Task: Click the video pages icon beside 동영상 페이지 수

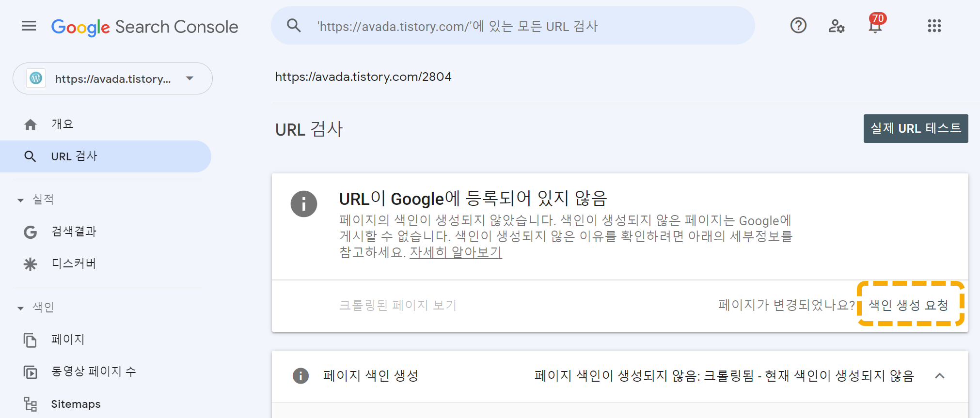Action: (x=30, y=372)
